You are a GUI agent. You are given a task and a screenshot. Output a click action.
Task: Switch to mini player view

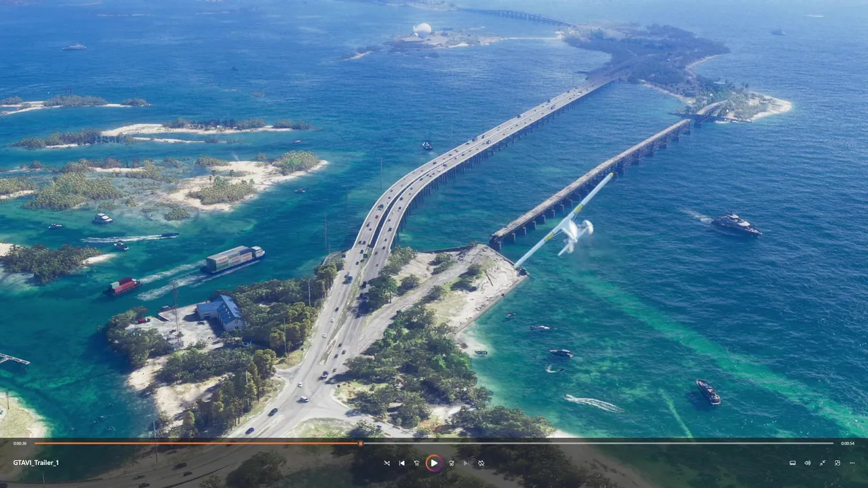click(x=837, y=463)
